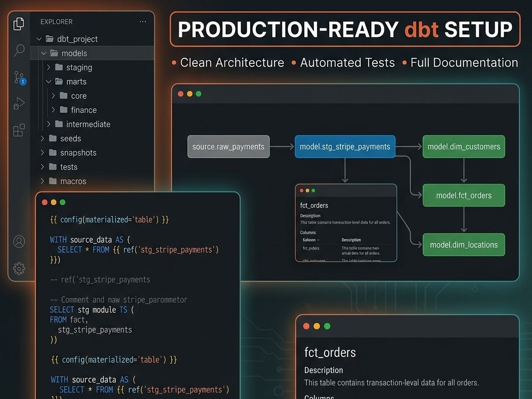This screenshot has height=399, width=532.
Task: Click the intermediate folder name
Action: tap(88, 124)
